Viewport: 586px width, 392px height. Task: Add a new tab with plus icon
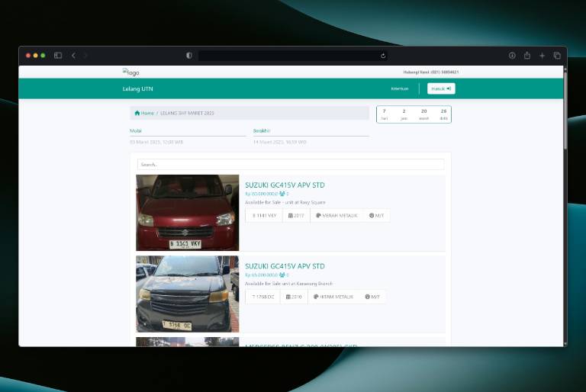point(542,56)
